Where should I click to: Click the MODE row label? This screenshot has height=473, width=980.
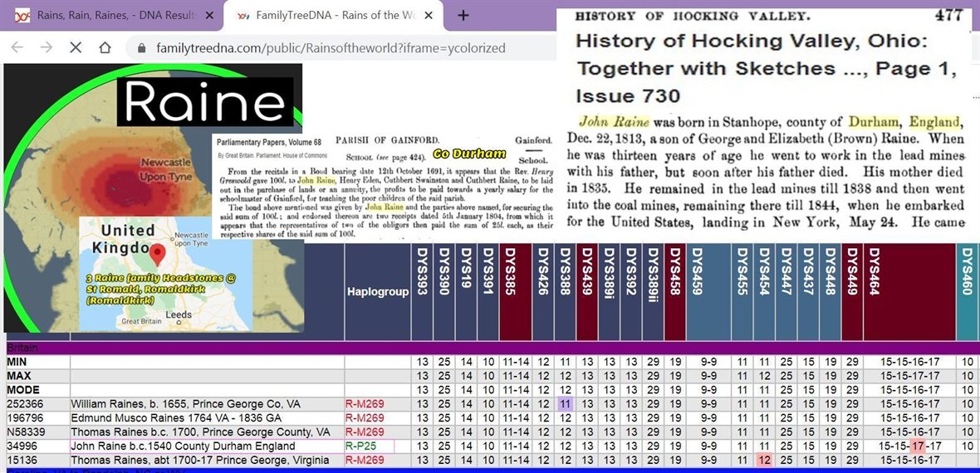coord(22,391)
